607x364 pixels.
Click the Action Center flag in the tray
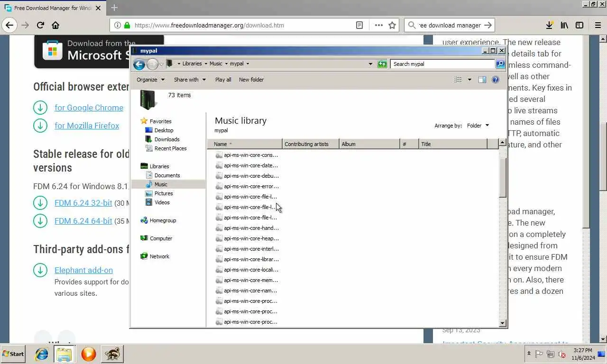tap(539, 354)
